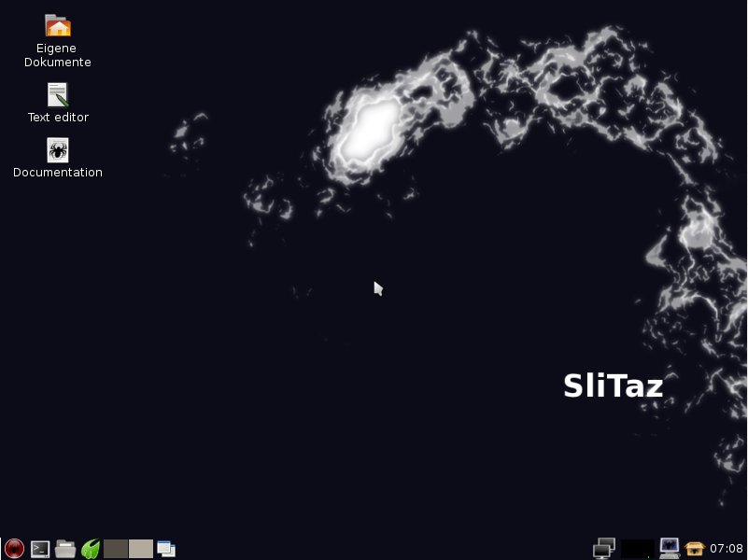Launch the Midori green leaf browser icon
748x560 pixels.
(x=91, y=549)
